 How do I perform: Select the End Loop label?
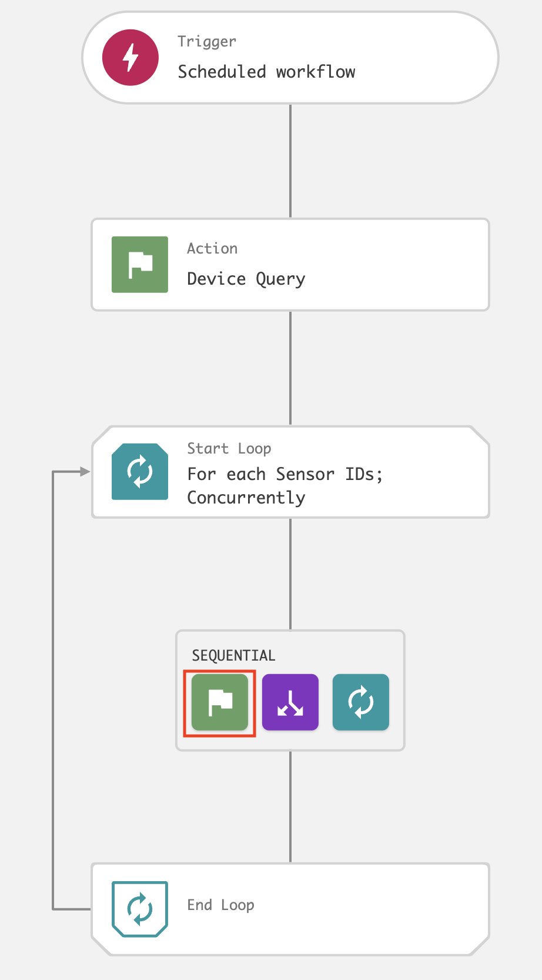[220, 905]
